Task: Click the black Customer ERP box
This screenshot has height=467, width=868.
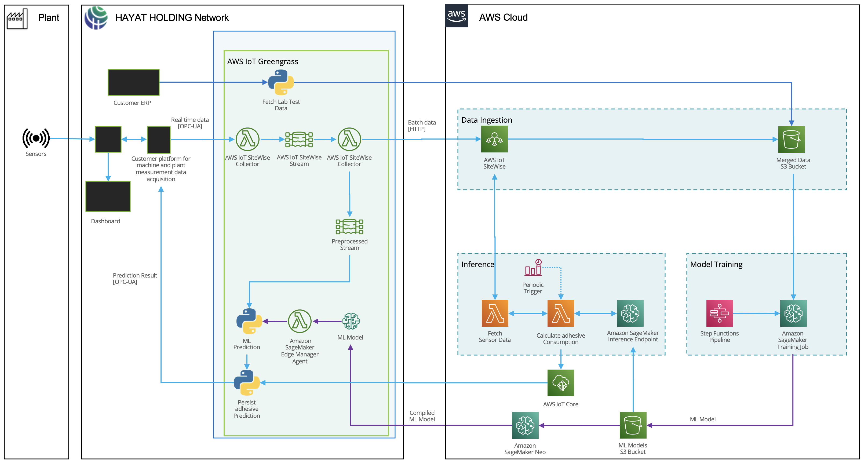Action: [x=133, y=82]
